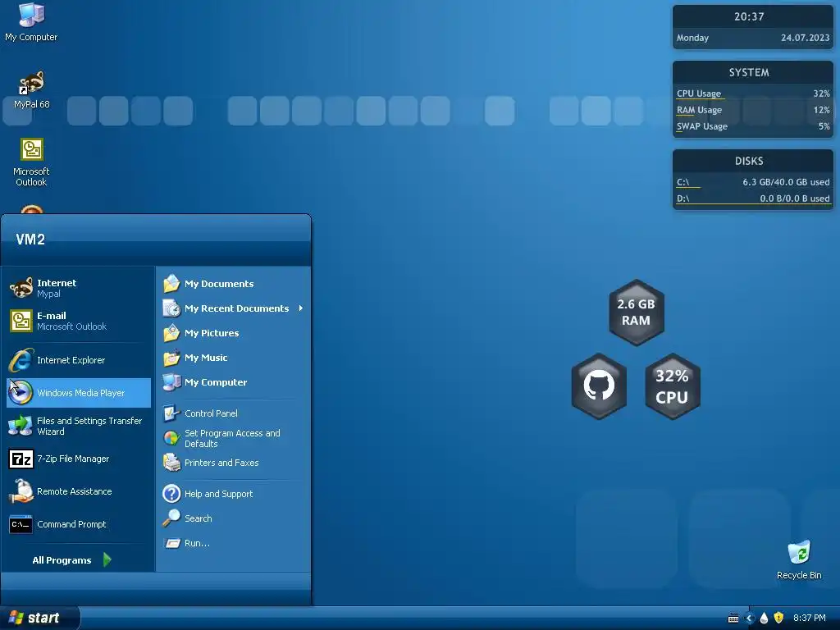
Task: Open Printers and Faxes
Action: tap(233, 463)
